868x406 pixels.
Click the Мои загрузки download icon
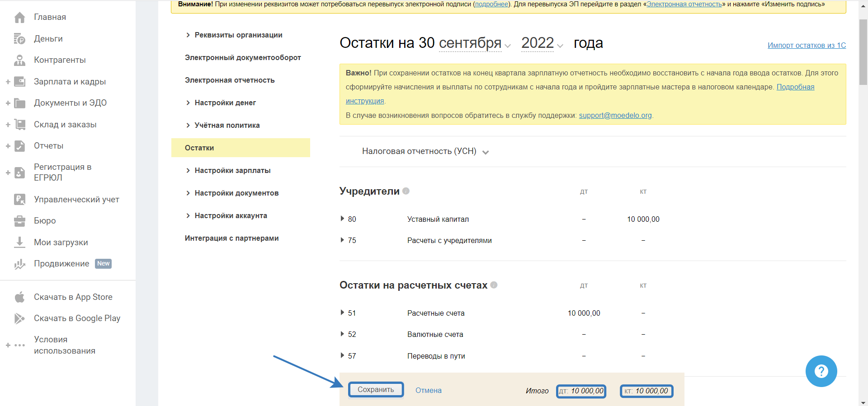[19, 243]
